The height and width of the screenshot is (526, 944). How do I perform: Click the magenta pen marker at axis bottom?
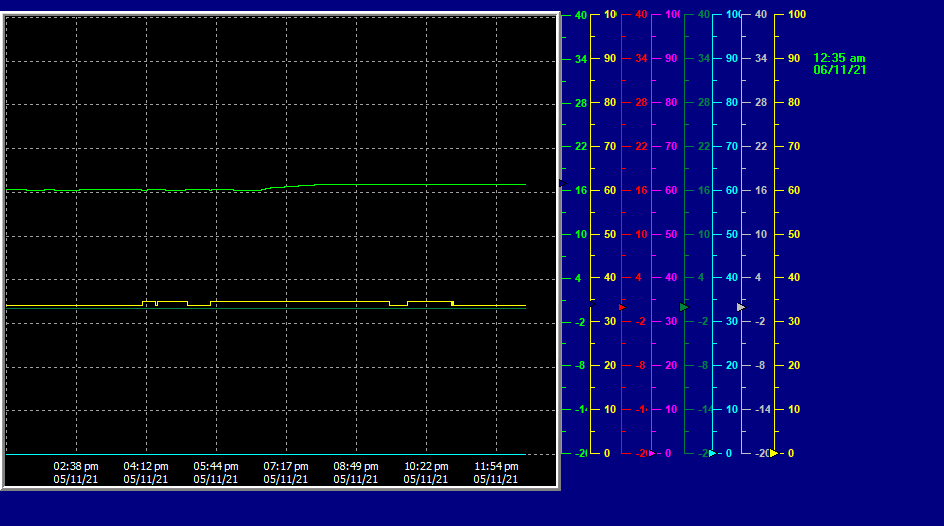(651, 453)
